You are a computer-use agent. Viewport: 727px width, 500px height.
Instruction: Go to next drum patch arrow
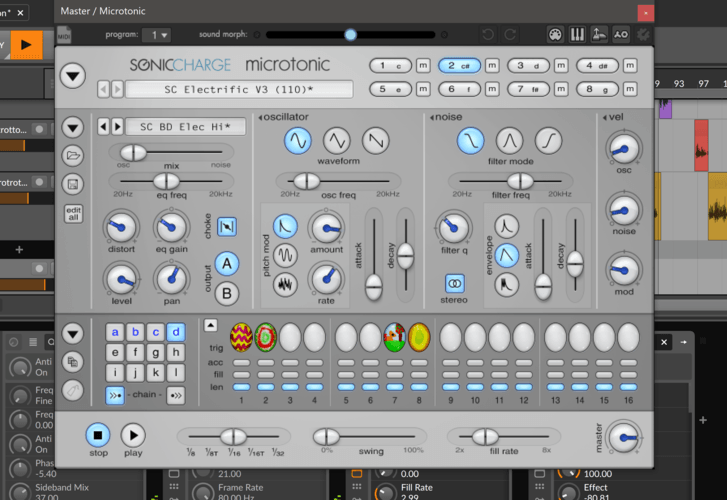[117, 127]
